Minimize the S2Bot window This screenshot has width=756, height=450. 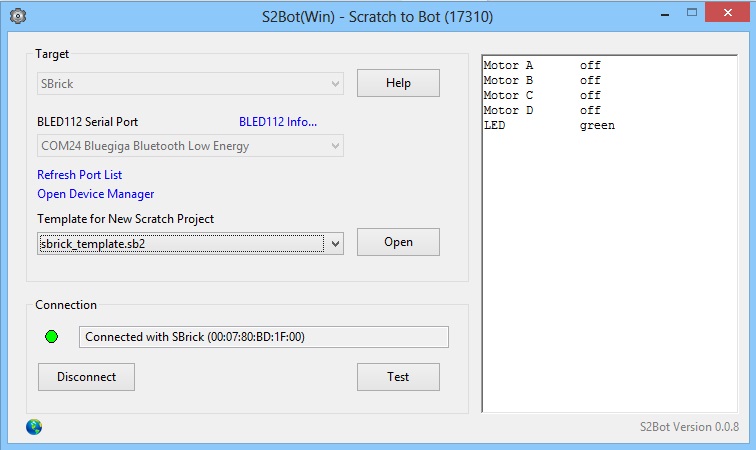pyautogui.click(x=665, y=14)
